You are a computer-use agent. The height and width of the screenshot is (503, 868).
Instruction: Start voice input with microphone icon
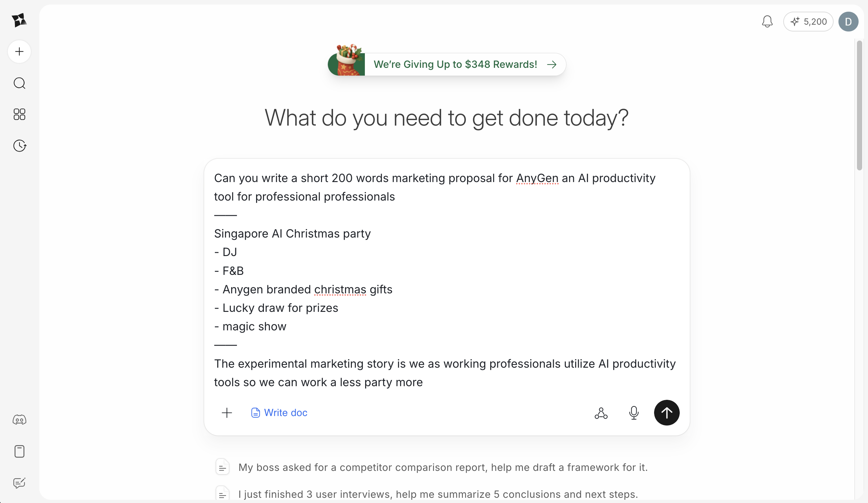click(633, 413)
